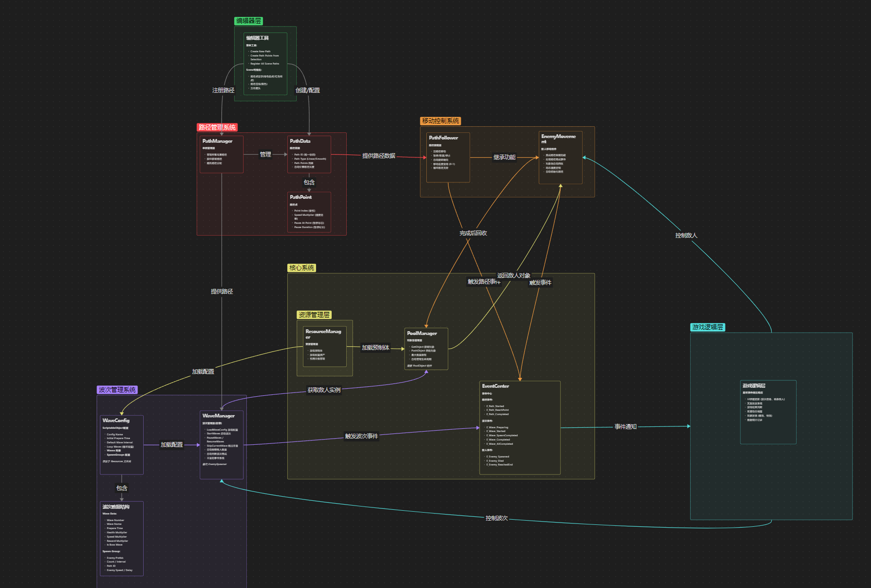Click the 控制波次 edge label
Image resolution: width=871 pixels, height=588 pixels.
(497, 518)
